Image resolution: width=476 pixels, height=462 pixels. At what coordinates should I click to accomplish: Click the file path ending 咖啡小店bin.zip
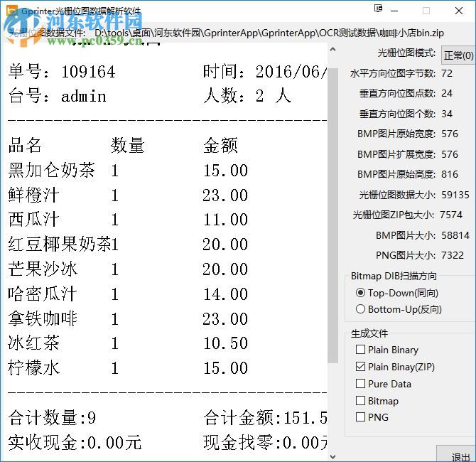(x=269, y=33)
